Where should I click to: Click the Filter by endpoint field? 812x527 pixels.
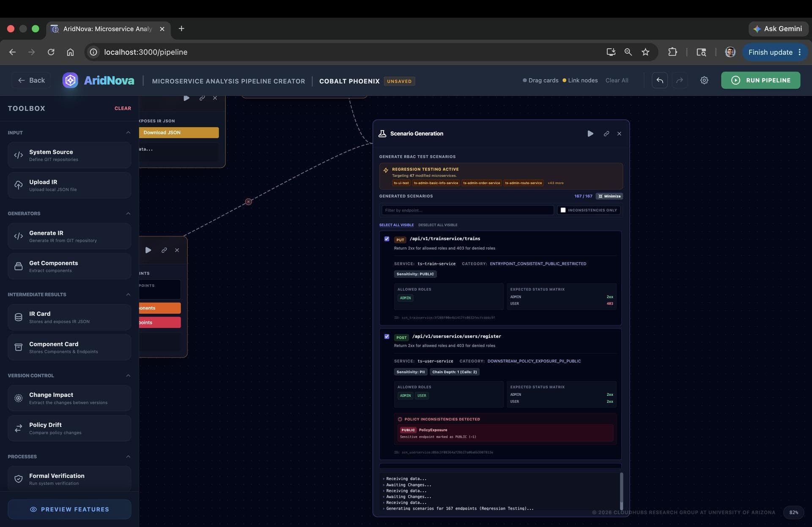468,210
